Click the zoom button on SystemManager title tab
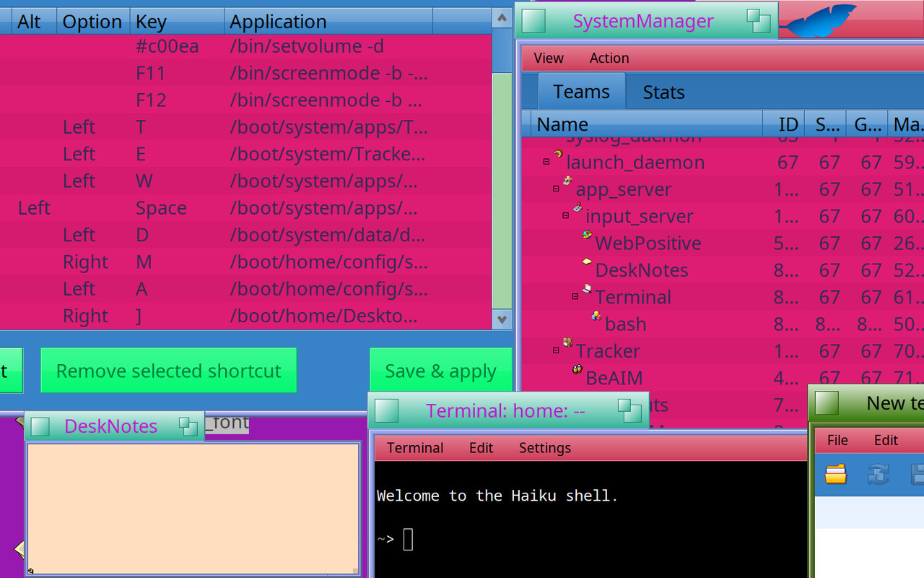The height and width of the screenshot is (578, 924). coord(759,21)
